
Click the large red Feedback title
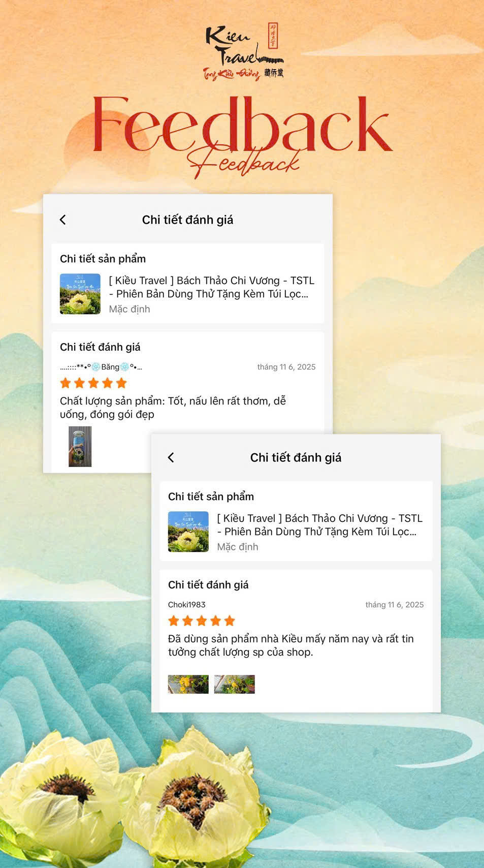(242, 126)
